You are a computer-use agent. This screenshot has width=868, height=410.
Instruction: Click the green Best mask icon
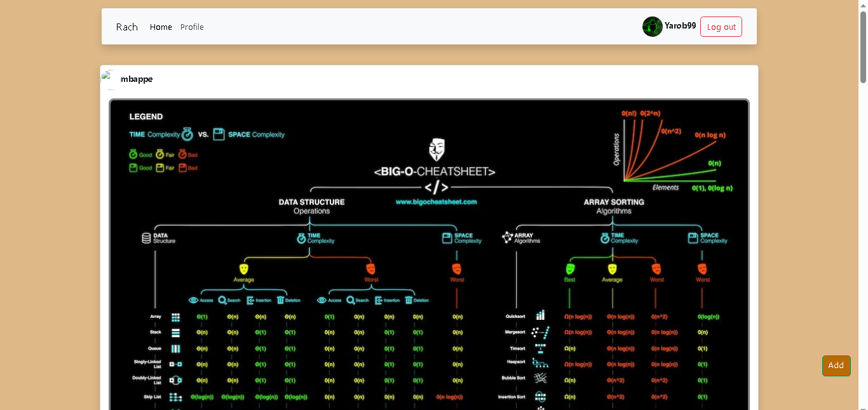pos(569,268)
